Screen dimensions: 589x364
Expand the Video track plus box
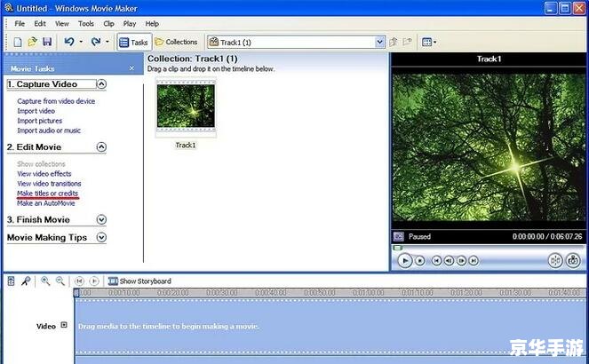click(64, 325)
